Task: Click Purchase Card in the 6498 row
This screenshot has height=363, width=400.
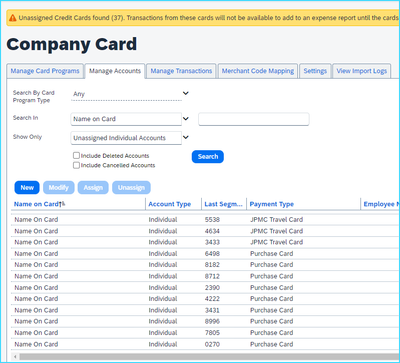Action: pyautogui.click(x=272, y=254)
